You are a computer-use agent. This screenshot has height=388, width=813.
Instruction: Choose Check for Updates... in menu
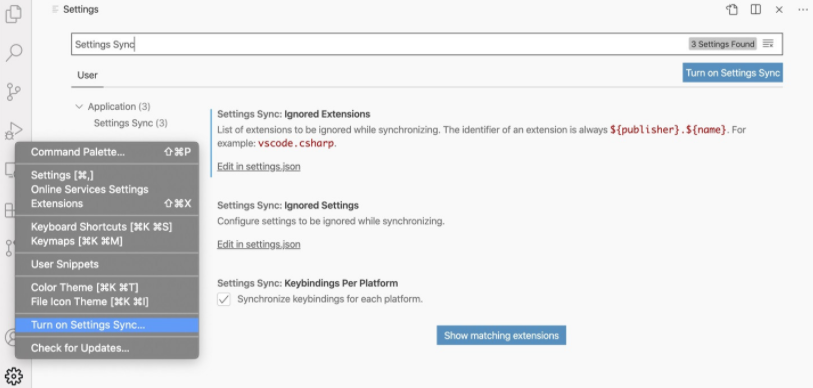click(x=107, y=348)
